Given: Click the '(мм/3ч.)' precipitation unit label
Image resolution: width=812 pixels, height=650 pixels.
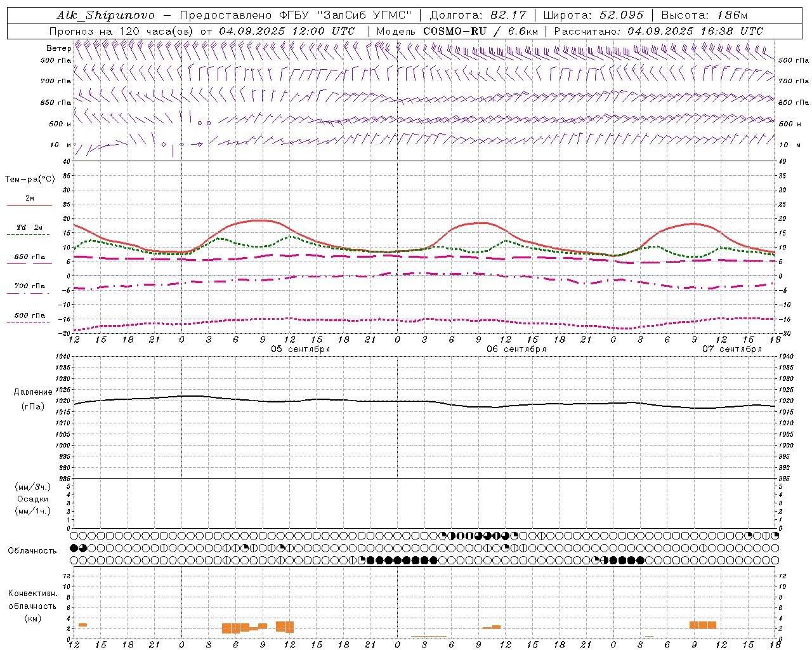Looking at the screenshot, I should [33, 487].
